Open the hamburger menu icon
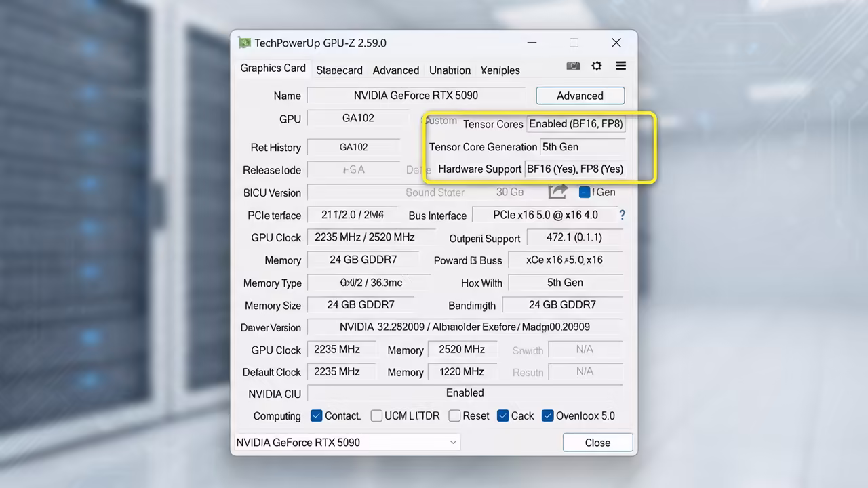 click(x=620, y=66)
